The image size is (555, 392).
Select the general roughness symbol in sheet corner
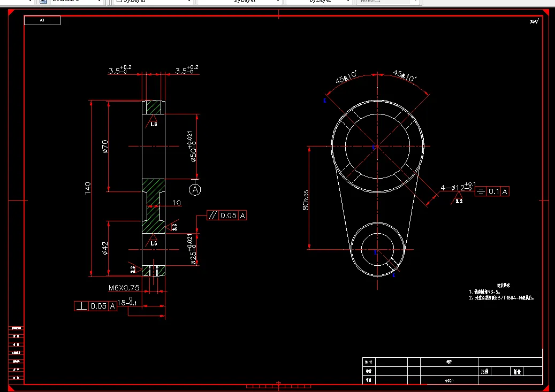tap(535, 21)
